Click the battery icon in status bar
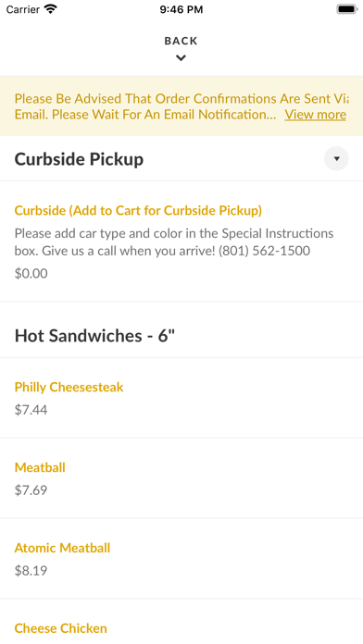 (347, 9)
